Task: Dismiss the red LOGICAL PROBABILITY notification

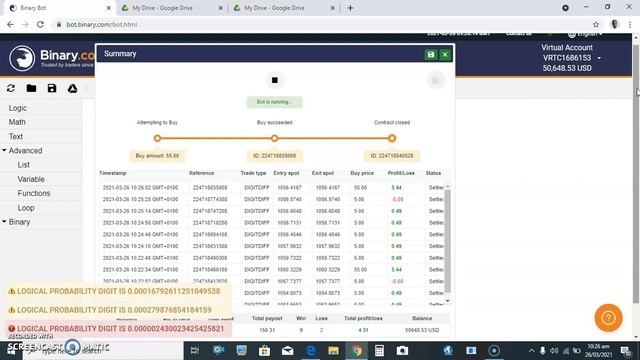Action: pyautogui.click(x=118, y=329)
